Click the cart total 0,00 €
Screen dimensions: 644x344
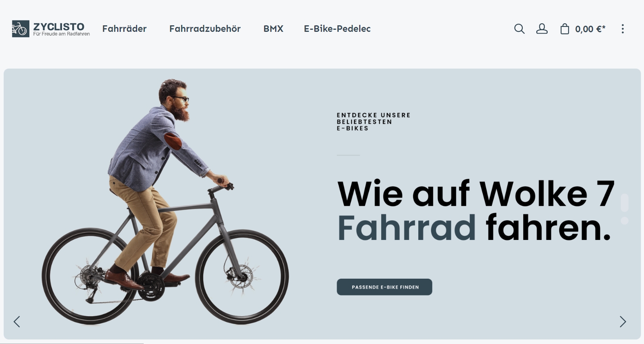(590, 29)
